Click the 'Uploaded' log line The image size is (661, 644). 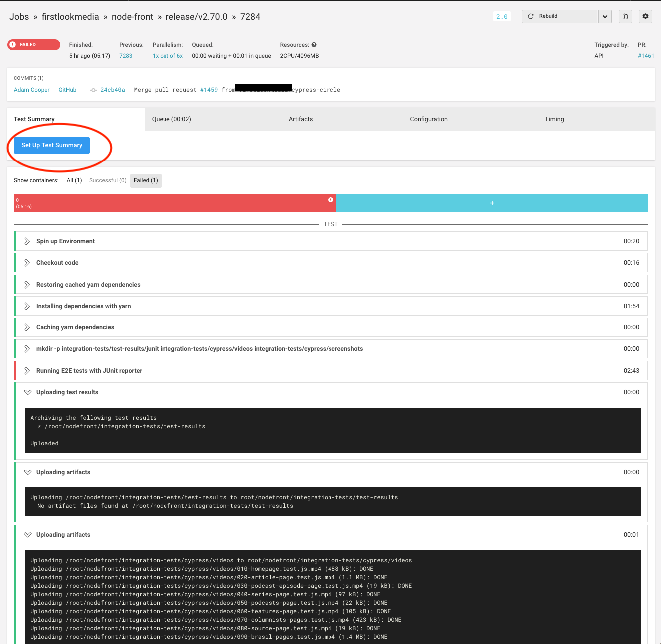[44, 443]
